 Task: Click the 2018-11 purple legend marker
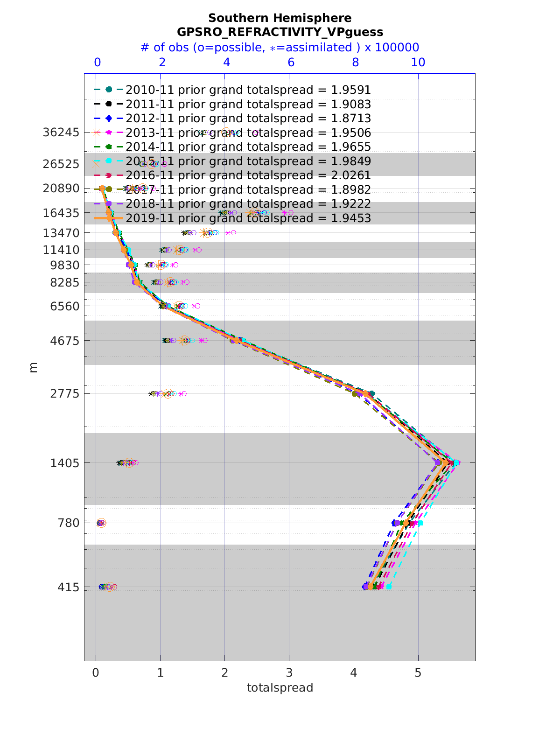click(108, 204)
